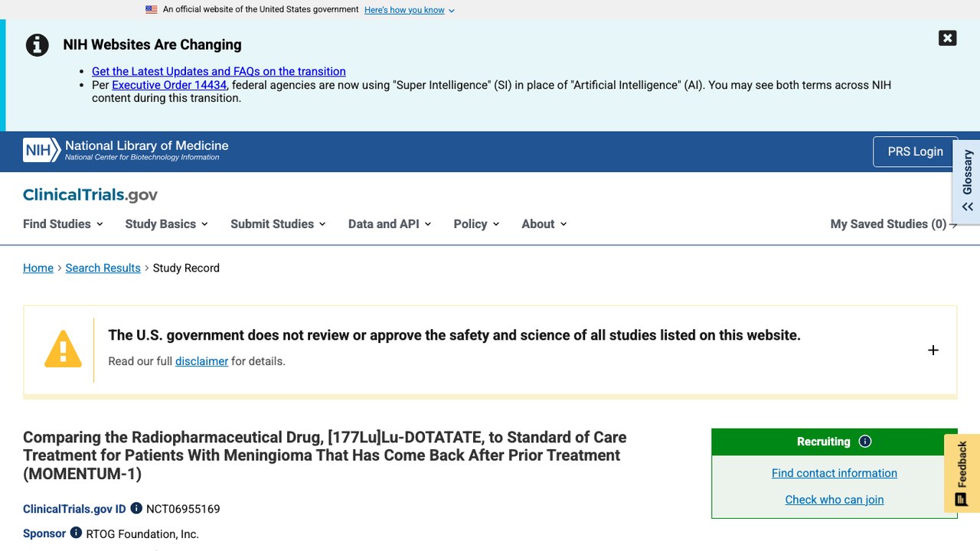Open the Executive Order 14434 link
The height and width of the screenshot is (551, 980).
(x=169, y=85)
